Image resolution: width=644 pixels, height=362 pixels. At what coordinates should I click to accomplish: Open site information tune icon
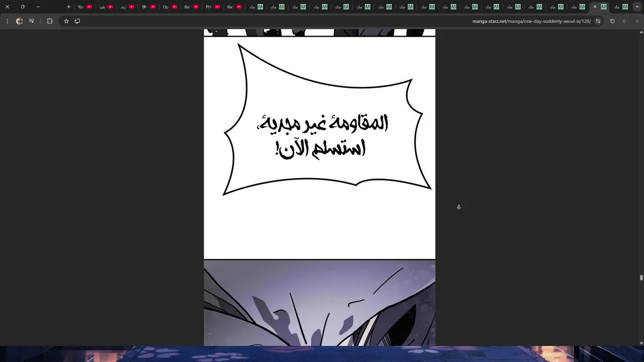click(598, 21)
